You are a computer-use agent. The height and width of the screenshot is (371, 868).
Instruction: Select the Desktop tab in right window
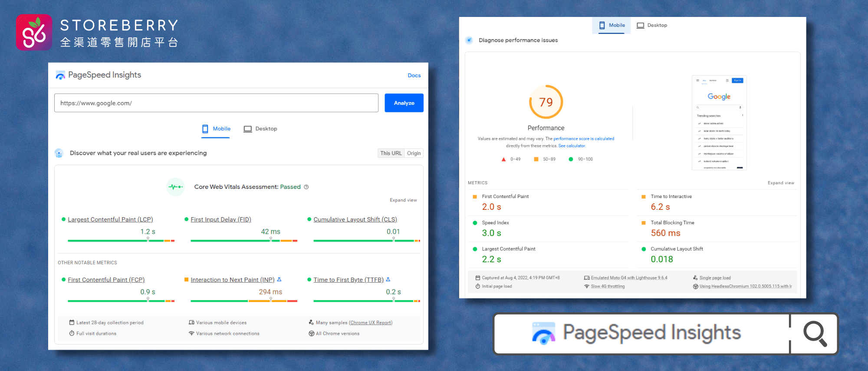click(652, 25)
